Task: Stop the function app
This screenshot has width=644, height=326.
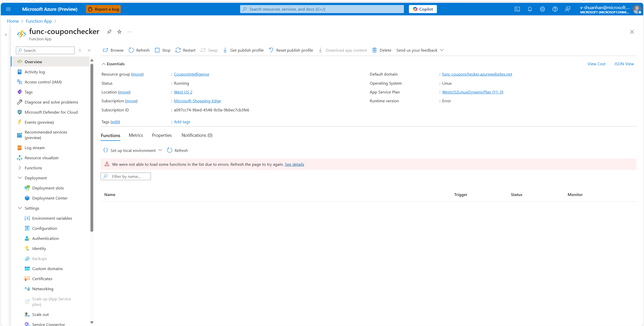Action: point(163,50)
